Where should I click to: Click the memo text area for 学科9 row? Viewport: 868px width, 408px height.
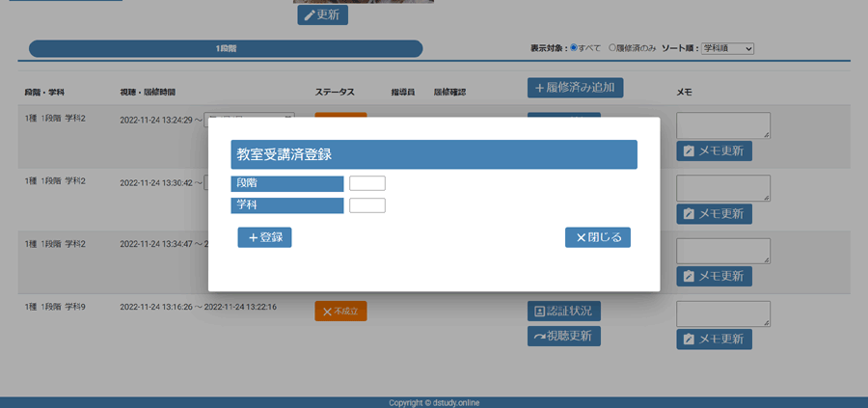[x=722, y=313]
